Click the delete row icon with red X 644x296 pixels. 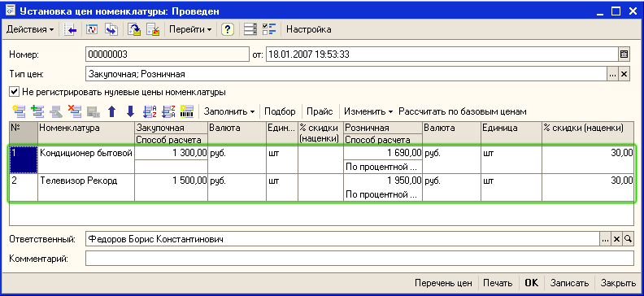[x=74, y=111]
